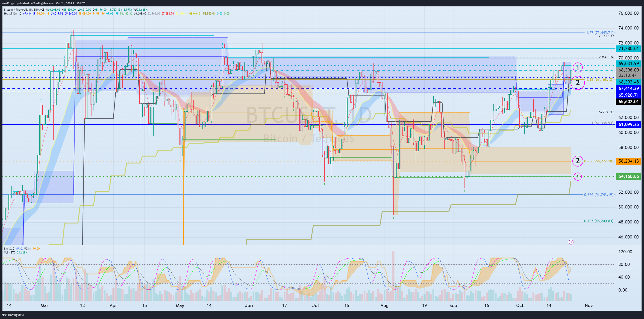
Task: Click the Nov date on the time axis
Action: point(589,305)
